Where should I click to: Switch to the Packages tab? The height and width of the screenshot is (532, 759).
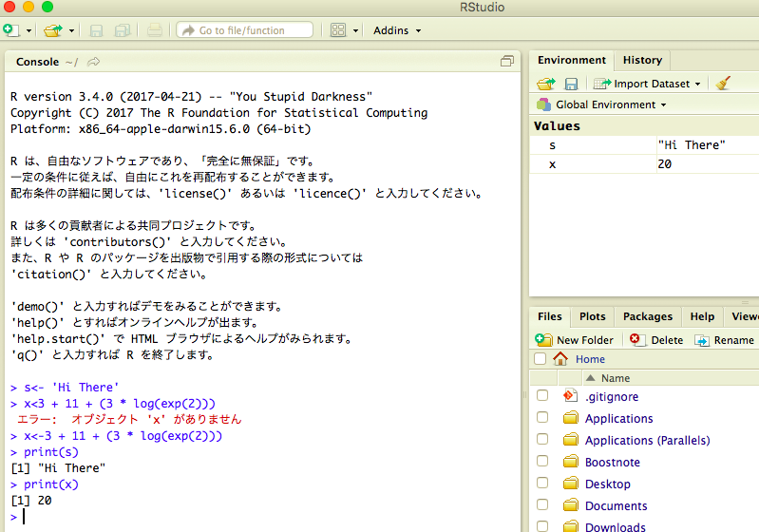click(648, 316)
